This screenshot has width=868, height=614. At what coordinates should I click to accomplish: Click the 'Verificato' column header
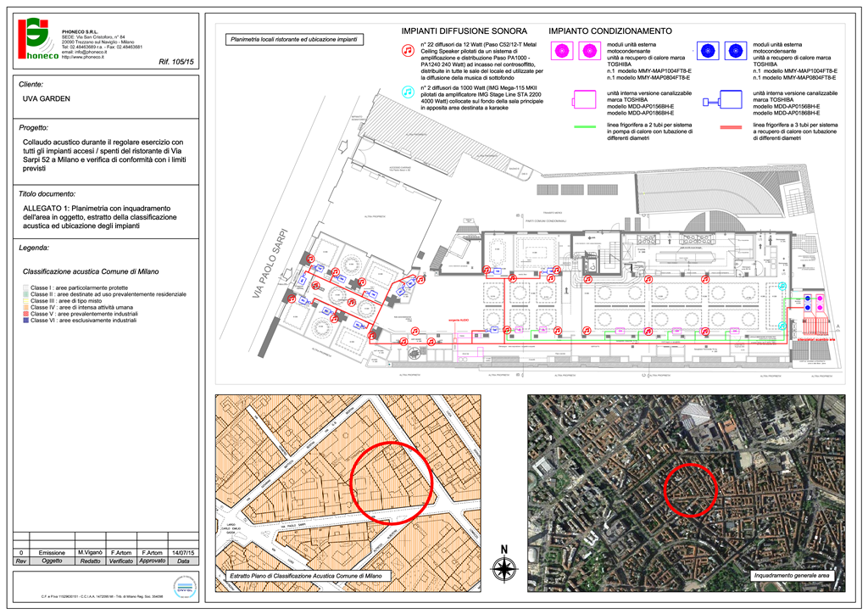click(121, 561)
